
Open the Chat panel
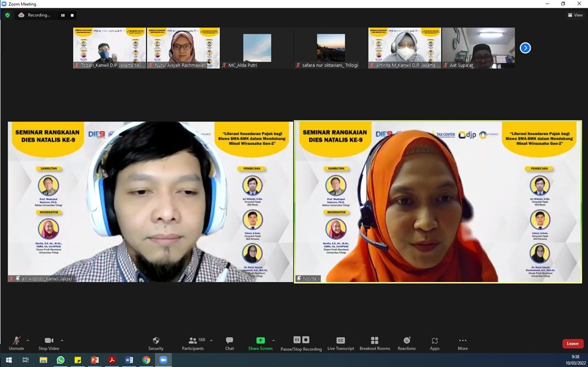tap(229, 343)
